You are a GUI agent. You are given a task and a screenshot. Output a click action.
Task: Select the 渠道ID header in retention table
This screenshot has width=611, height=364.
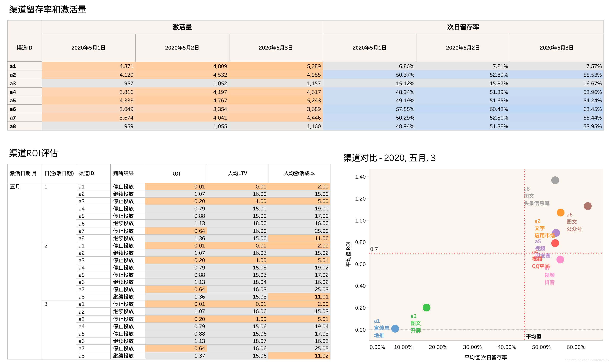point(24,48)
